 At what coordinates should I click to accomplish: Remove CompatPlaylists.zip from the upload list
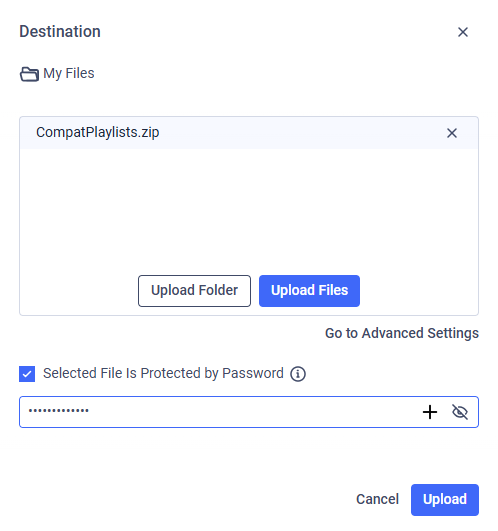452,133
